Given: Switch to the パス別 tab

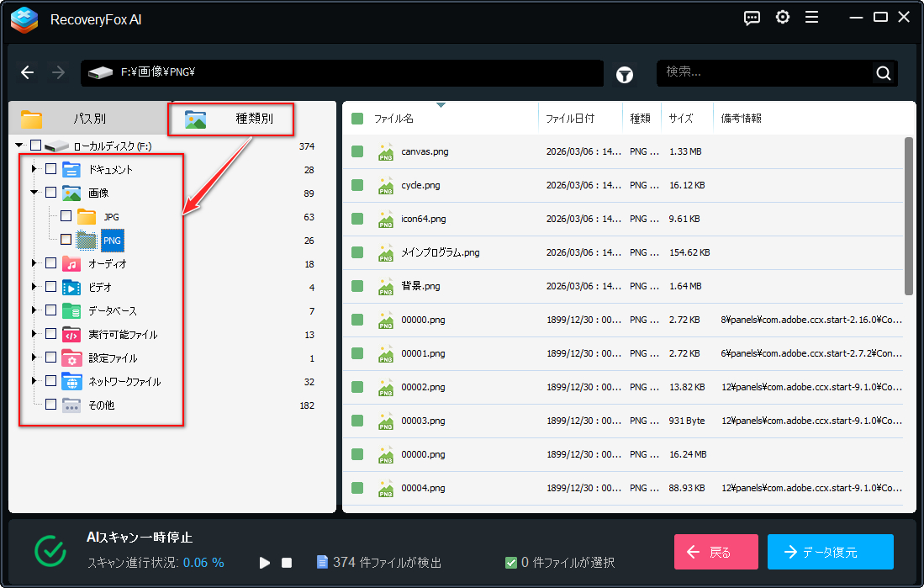Looking at the screenshot, I should tap(88, 119).
